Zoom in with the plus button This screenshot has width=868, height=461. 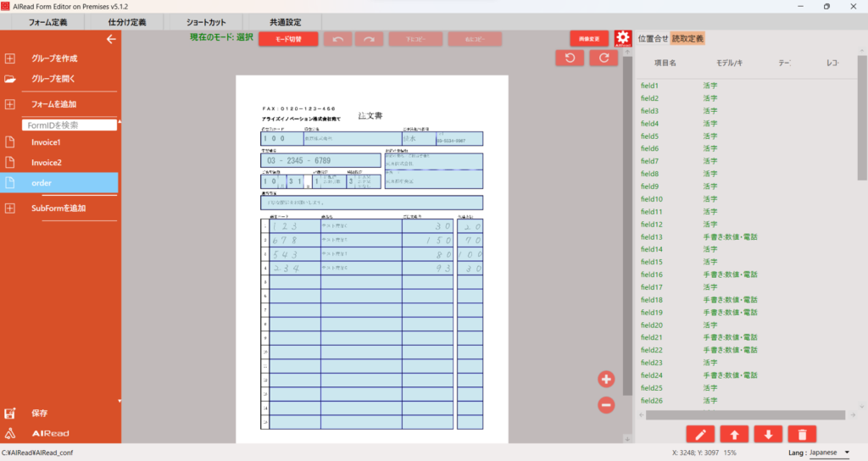pos(606,379)
